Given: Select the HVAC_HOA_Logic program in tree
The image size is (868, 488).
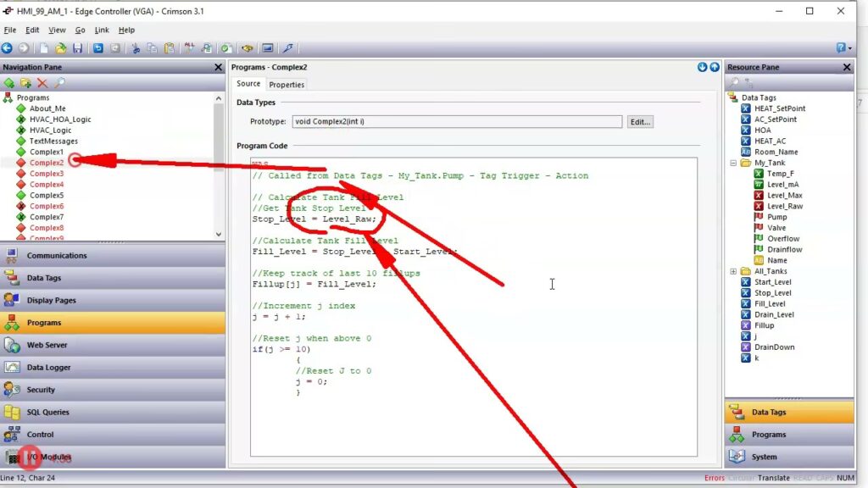Looking at the screenshot, I should [x=59, y=119].
